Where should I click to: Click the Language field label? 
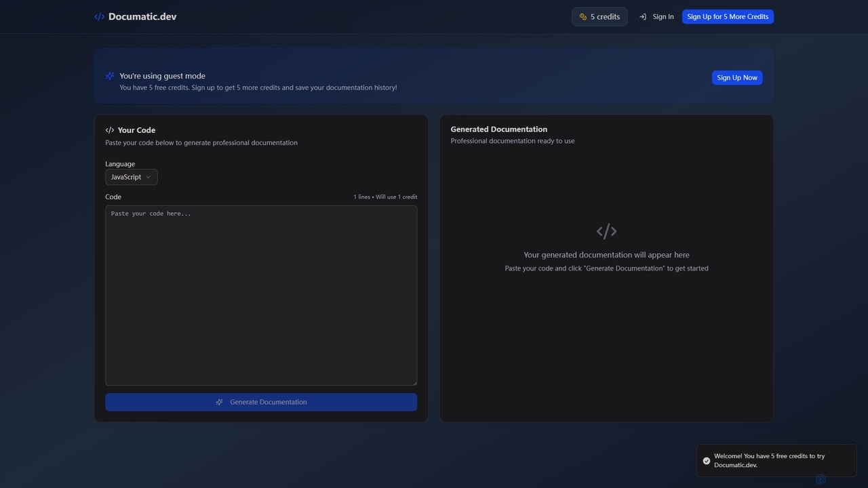tap(120, 164)
